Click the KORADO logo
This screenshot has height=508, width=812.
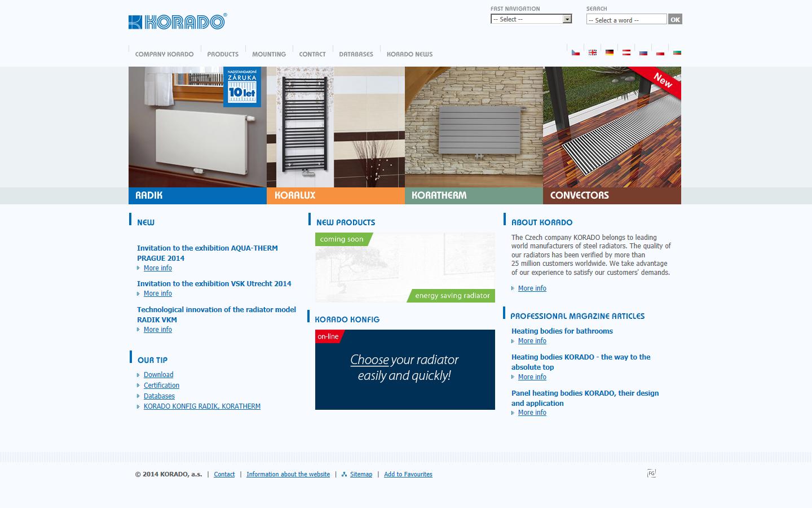click(x=177, y=21)
